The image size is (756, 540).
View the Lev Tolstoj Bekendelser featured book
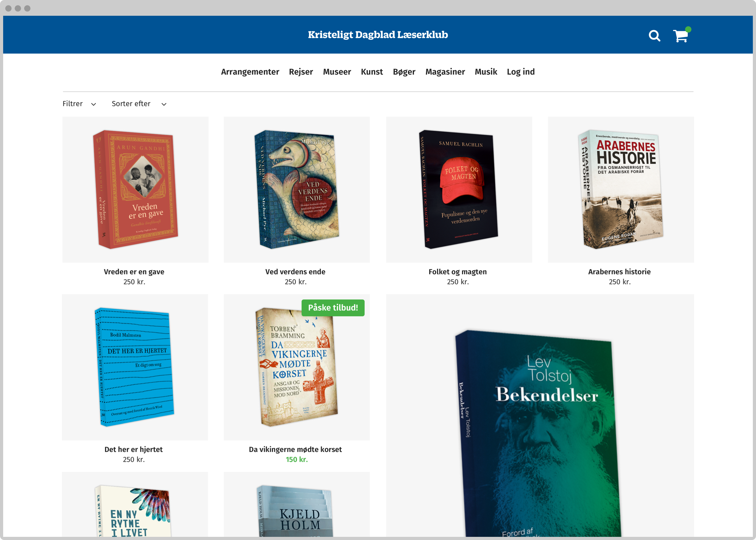pyautogui.click(x=540, y=416)
